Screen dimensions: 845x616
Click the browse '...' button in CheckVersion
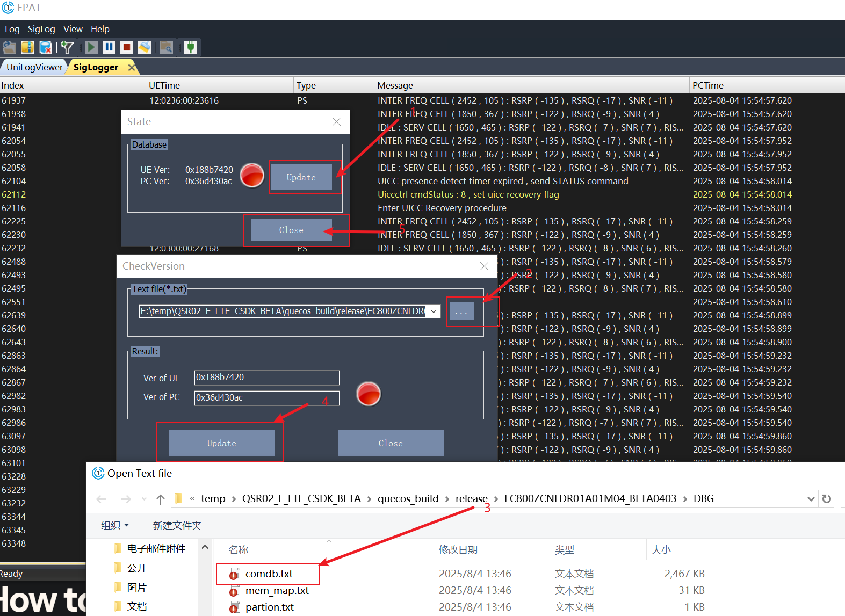[x=462, y=311]
